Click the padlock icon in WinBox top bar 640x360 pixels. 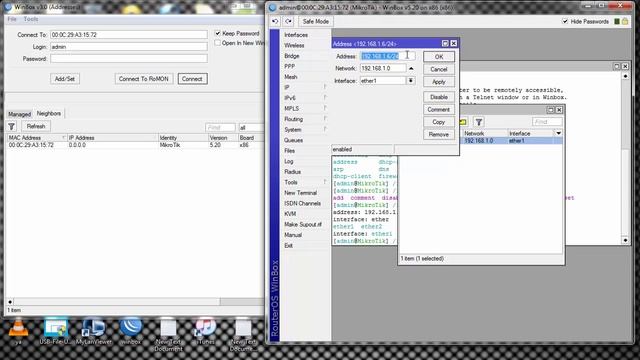pos(625,21)
